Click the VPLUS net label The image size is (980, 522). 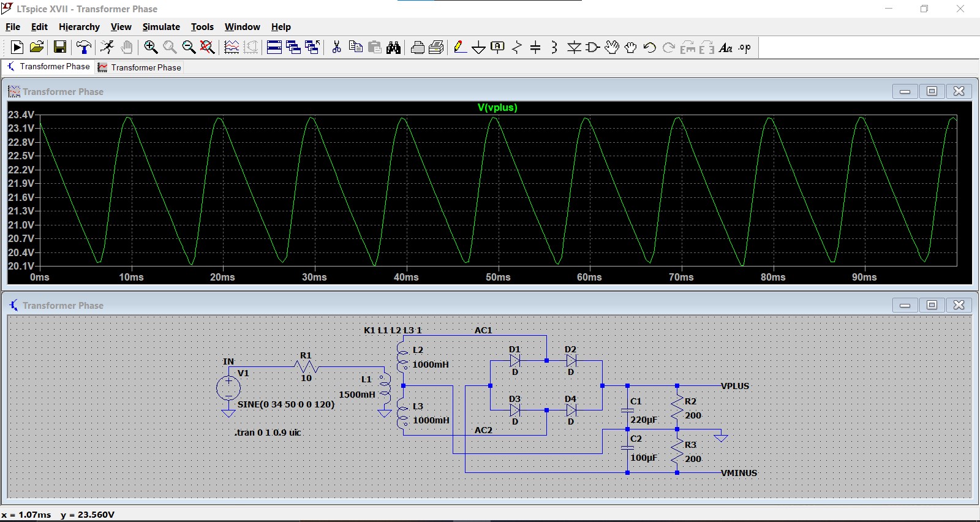pyautogui.click(x=735, y=386)
